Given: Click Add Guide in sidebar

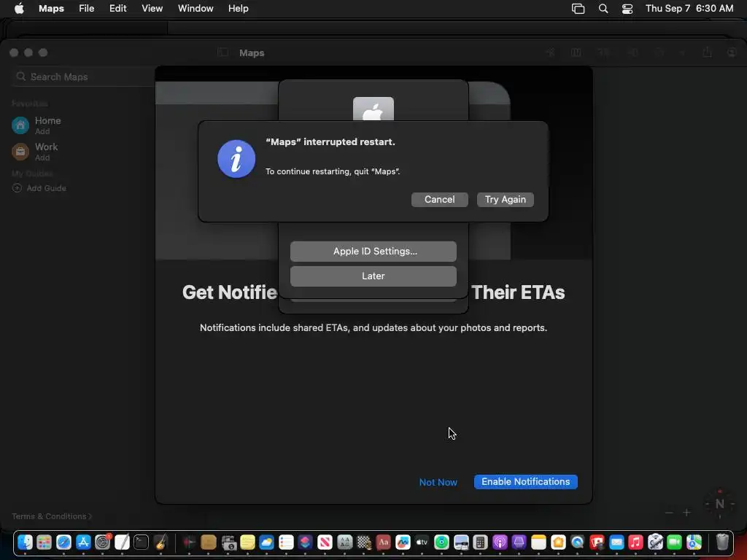Looking at the screenshot, I should coord(39,188).
